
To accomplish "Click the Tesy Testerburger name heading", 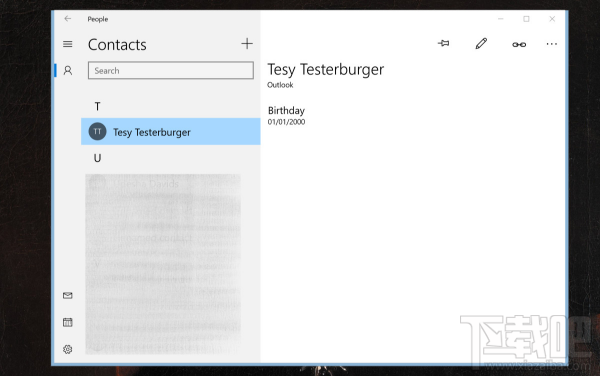I will (x=326, y=70).
